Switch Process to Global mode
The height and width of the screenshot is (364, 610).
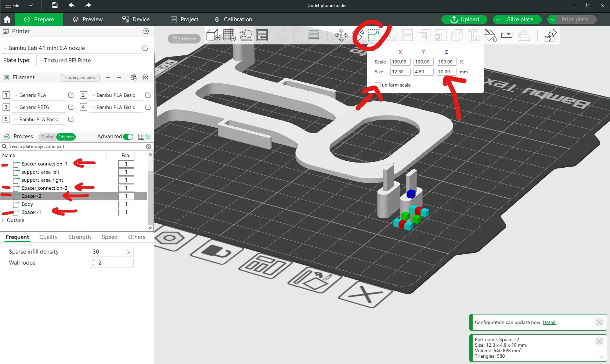48,137
